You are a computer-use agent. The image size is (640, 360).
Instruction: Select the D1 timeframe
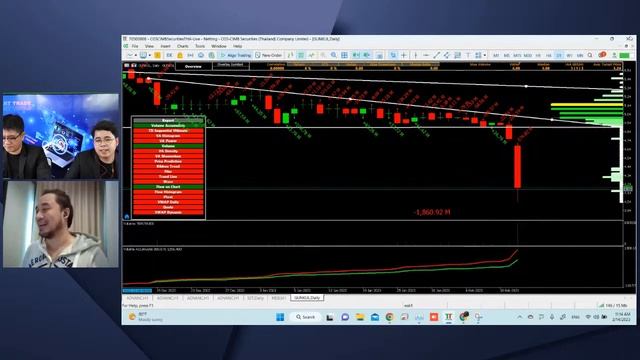pos(559,55)
